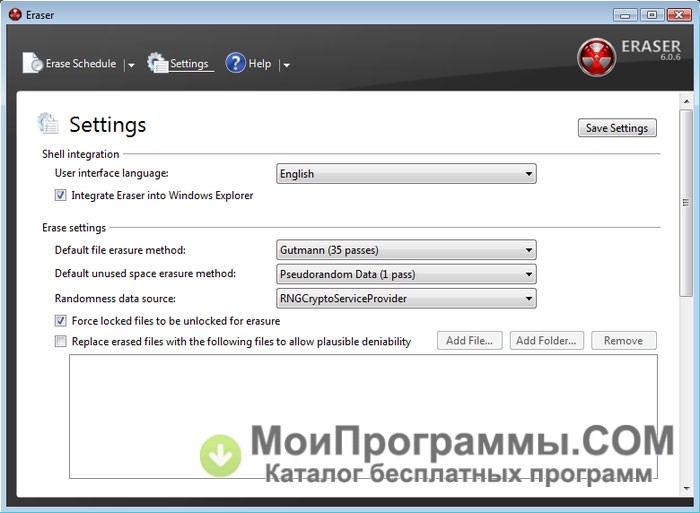
Task: Disable Force locked files to be unlocked
Action: (61, 322)
